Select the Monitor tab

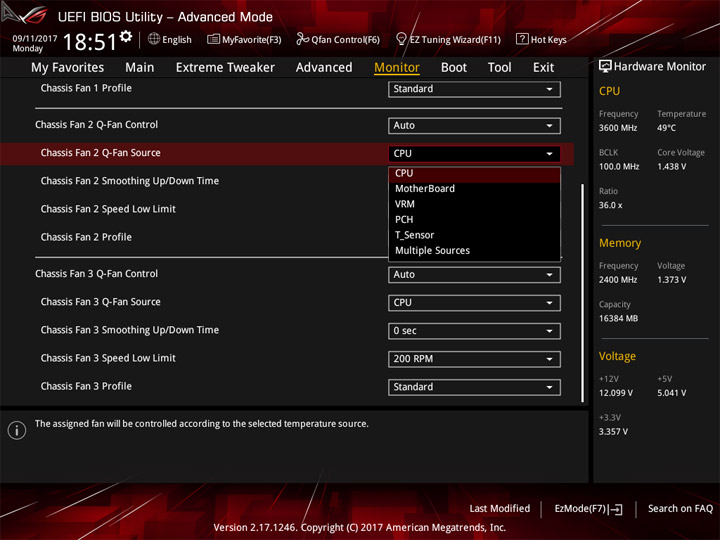(x=397, y=68)
